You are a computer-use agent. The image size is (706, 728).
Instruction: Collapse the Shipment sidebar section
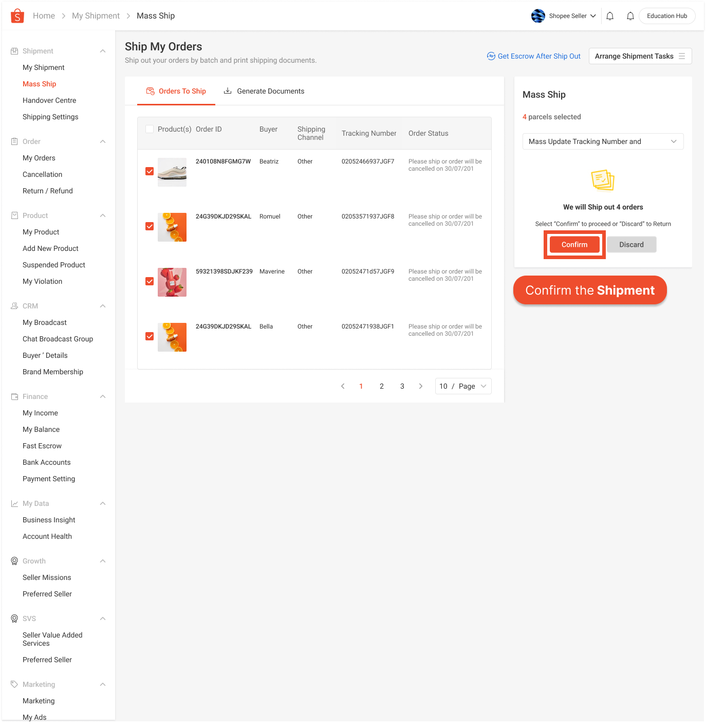103,51
